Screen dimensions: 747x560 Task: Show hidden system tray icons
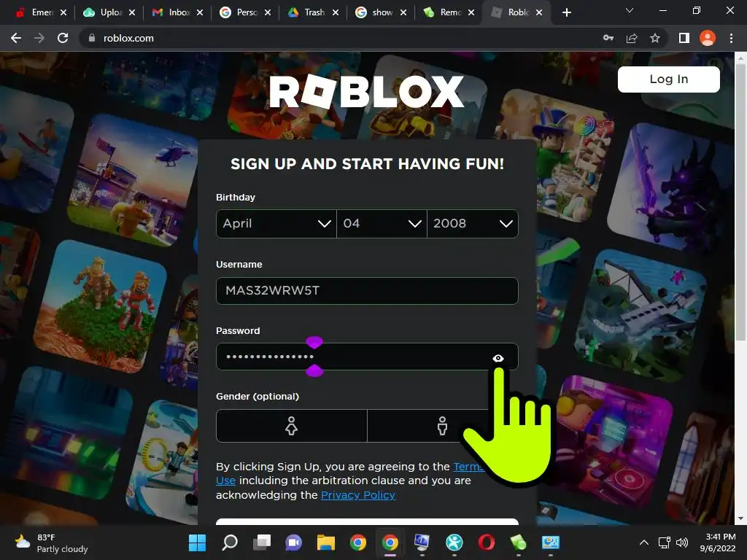[643, 542]
